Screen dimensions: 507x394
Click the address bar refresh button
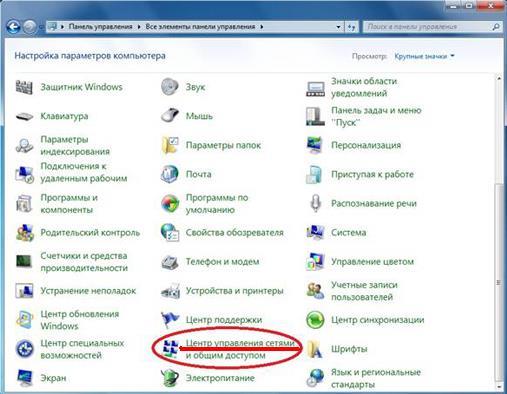351,27
